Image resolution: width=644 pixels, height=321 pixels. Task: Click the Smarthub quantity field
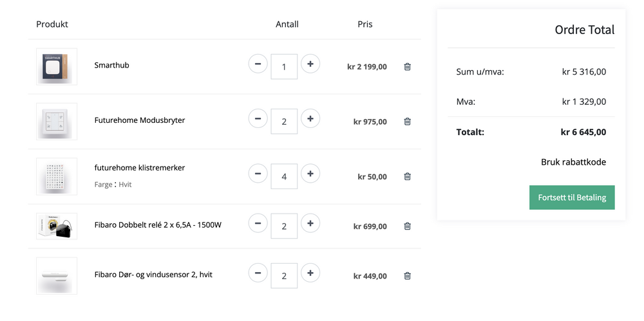[x=284, y=66]
